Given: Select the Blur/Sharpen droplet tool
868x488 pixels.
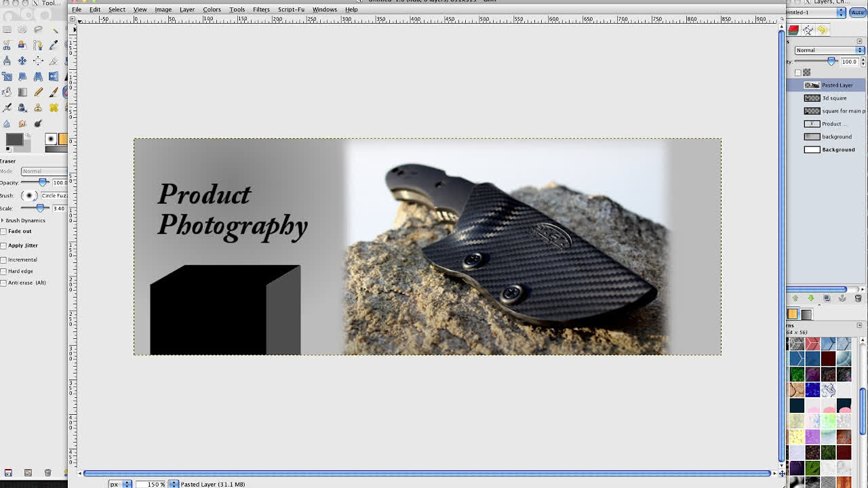Looking at the screenshot, I should pos(7,123).
